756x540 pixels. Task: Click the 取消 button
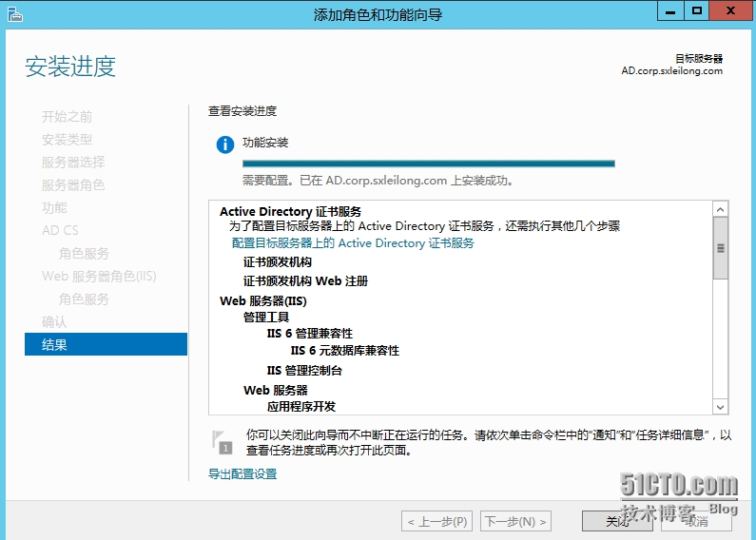click(x=696, y=521)
